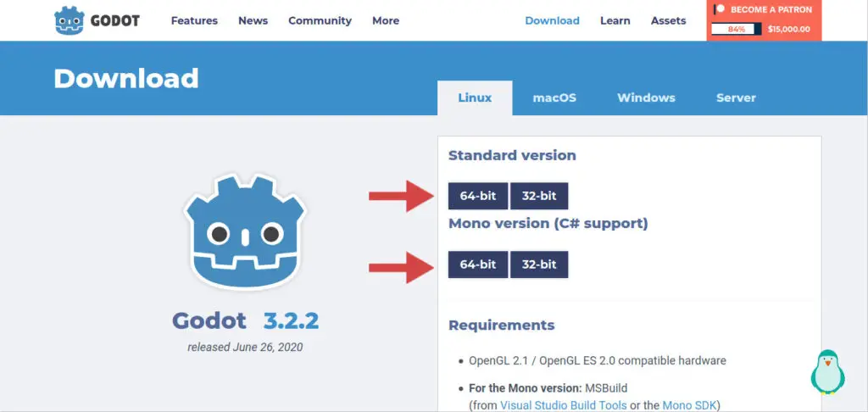Switch to the macOS tab
Viewport: 868px width, 412px height.
click(x=554, y=98)
